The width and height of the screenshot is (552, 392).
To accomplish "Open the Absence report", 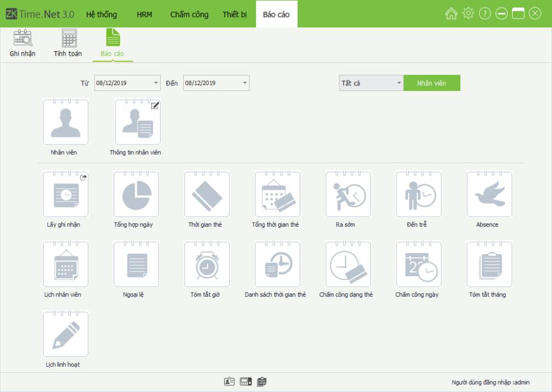I will [x=489, y=194].
